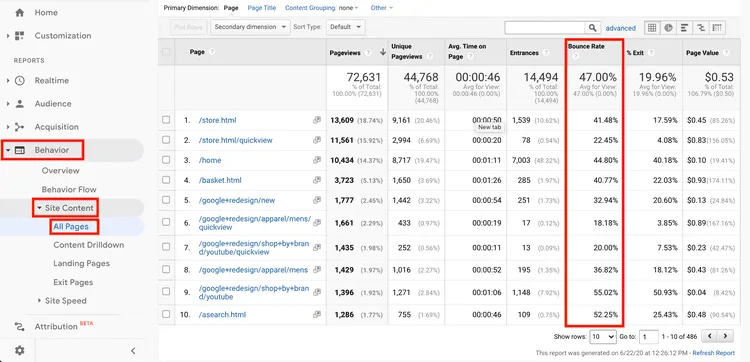Image resolution: width=750 pixels, height=362 pixels.
Task: Switch to Percentage pie chart view
Action: tap(668, 28)
